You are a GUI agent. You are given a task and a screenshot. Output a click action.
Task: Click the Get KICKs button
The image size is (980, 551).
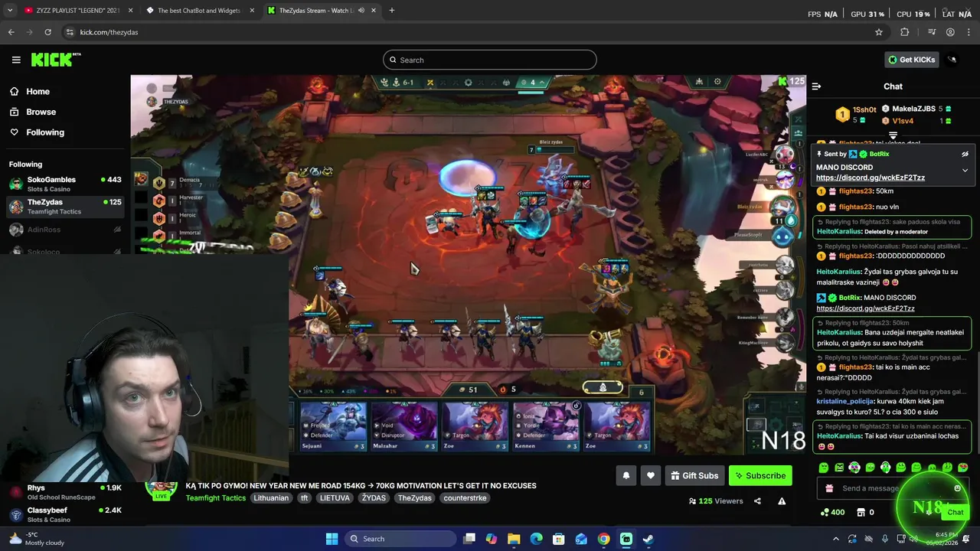point(911,60)
